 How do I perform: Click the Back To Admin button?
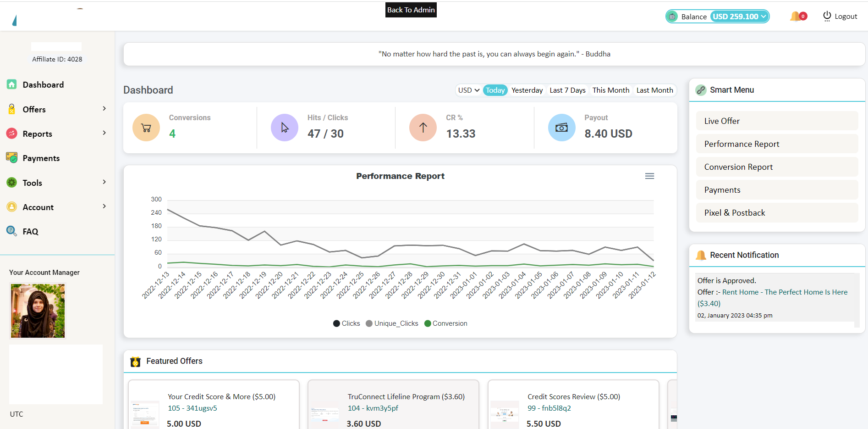(411, 10)
